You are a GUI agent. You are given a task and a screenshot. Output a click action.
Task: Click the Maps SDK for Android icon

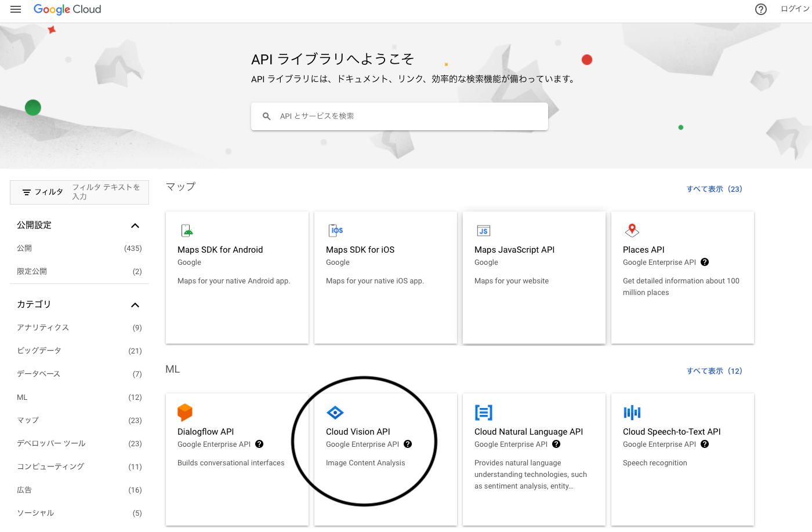tap(187, 231)
